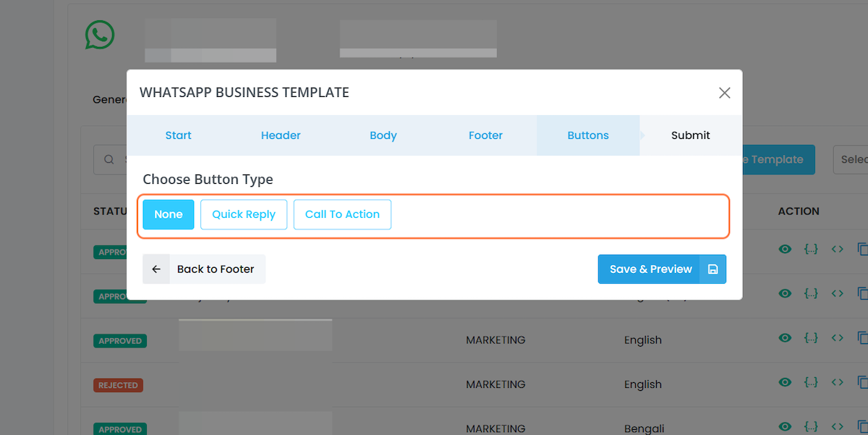868x435 pixels.
Task: Click the Choose Button Type heading
Action: point(208,180)
